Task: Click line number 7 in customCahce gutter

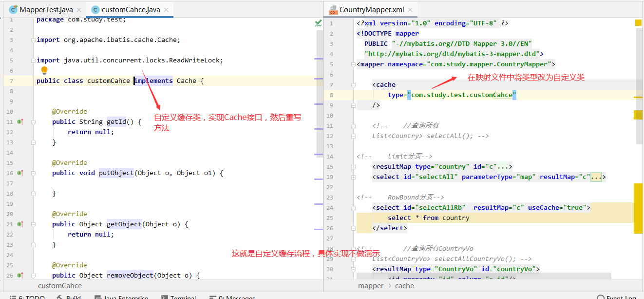Action: tap(11, 81)
